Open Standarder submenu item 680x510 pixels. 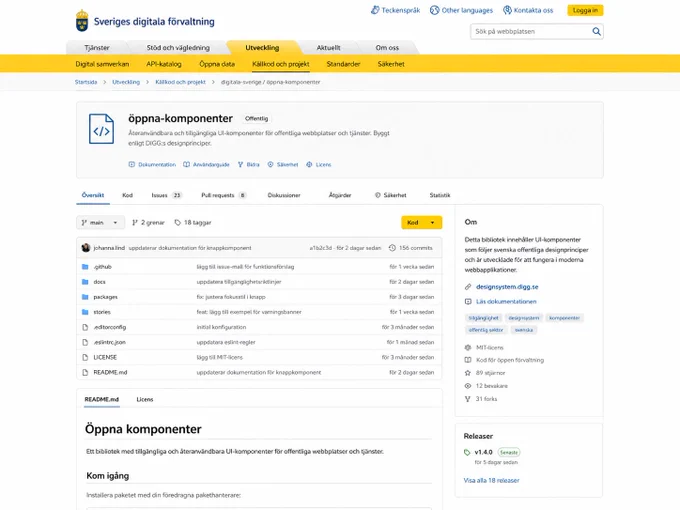(x=343, y=64)
